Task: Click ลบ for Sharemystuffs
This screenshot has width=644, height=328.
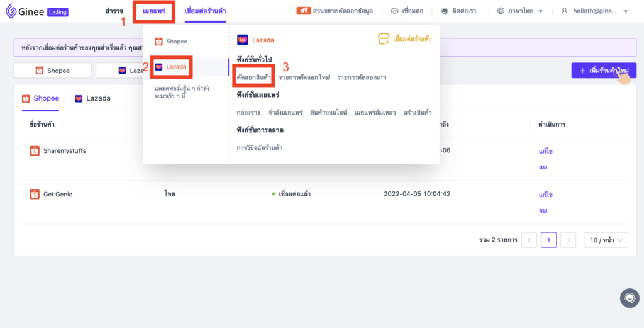Action: 543,167
